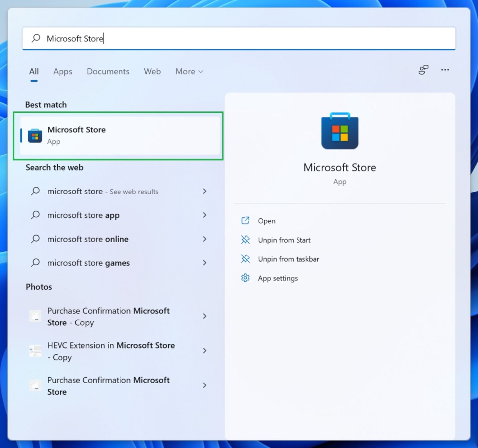The width and height of the screenshot is (478, 448).
Task: Open HEVC Extension in Microsoft Store photo
Action: click(x=111, y=351)
